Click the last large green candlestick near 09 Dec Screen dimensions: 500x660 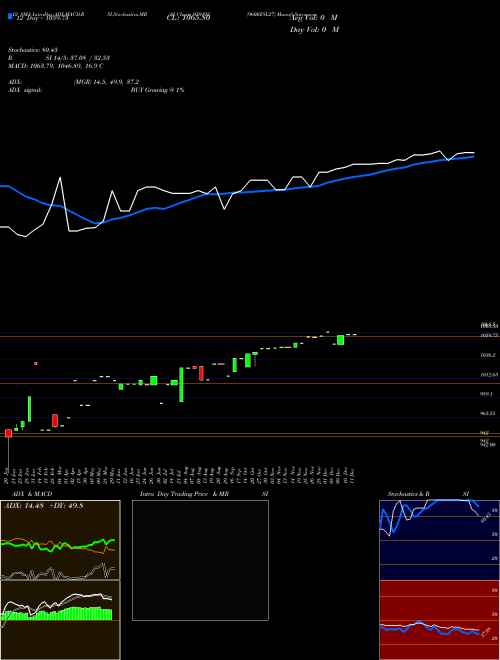[x=340, y=340]
